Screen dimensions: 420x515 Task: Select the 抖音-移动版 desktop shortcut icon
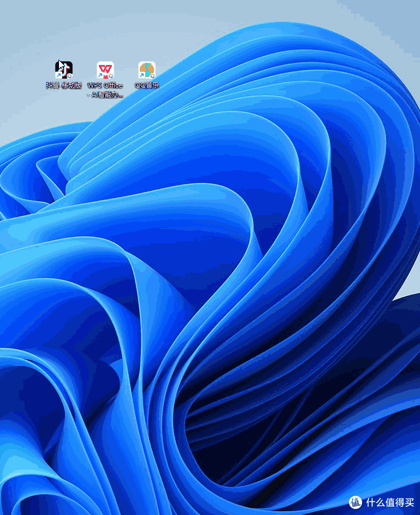[64, 70]
